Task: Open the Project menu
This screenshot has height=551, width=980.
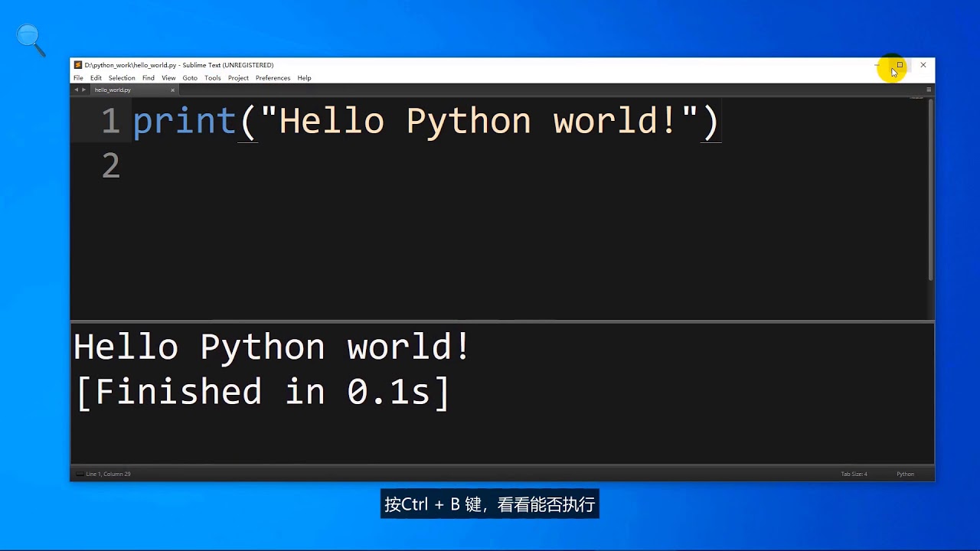Action: pyautogui.click(x=238, y=78)
